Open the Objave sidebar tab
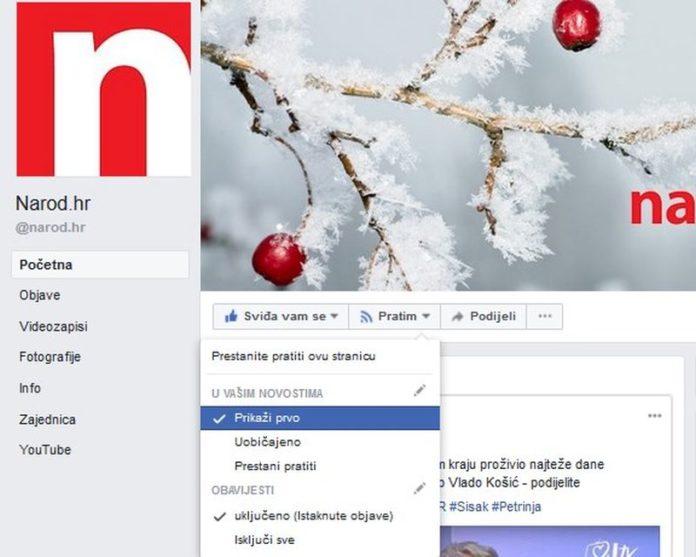 coord(40,295)
